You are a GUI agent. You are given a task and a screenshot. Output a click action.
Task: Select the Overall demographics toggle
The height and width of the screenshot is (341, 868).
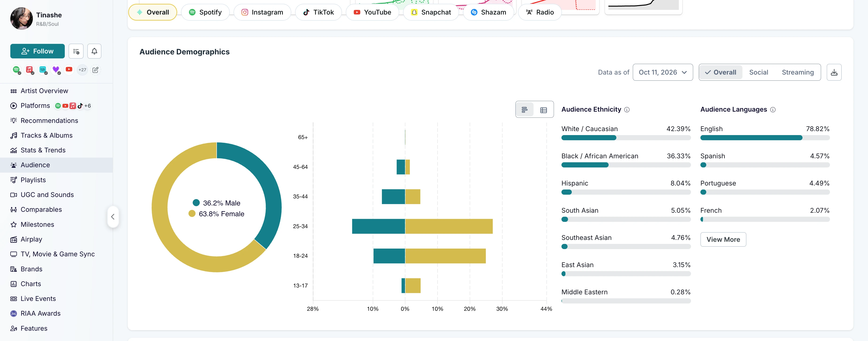pos(721,72)
